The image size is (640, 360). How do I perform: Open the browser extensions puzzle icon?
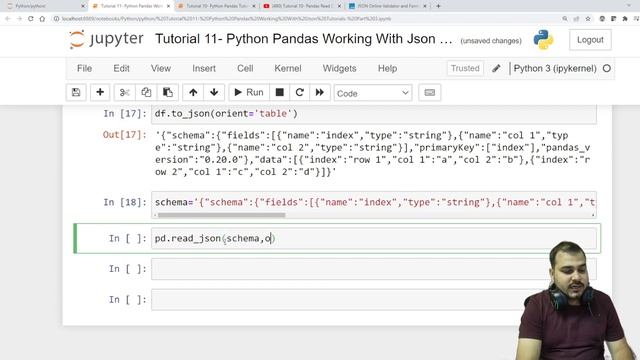click(x=625, y=19)
